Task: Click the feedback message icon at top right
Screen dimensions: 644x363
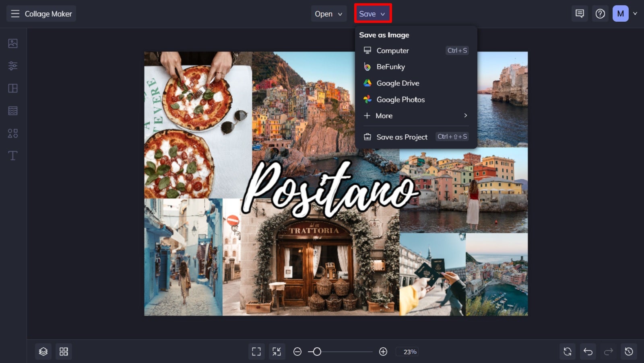Action: [x=580, y=13]
